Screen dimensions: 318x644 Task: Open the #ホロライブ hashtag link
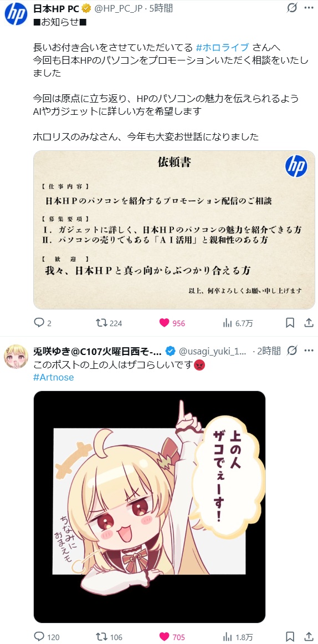[223, 47]
